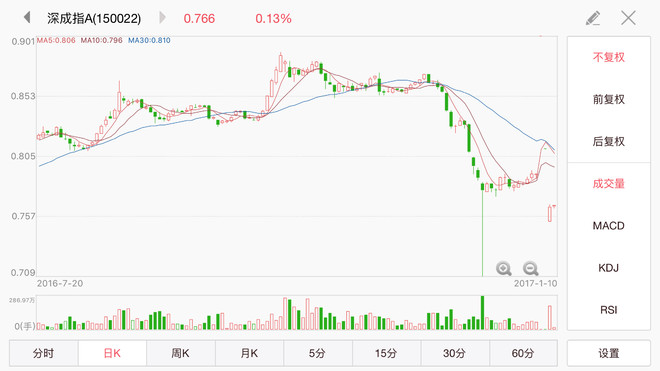Show the 成交量 volume indicator

609,184
